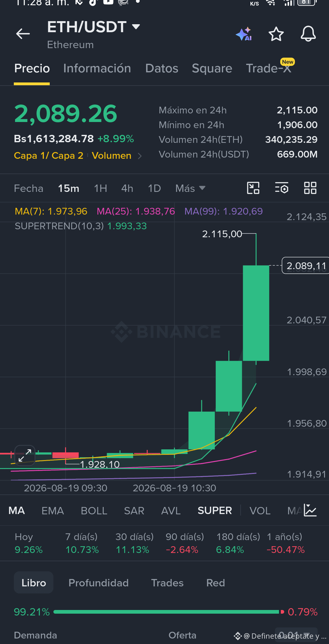Tap the Capa 1/ Capa 2 link

coord(48,156)
